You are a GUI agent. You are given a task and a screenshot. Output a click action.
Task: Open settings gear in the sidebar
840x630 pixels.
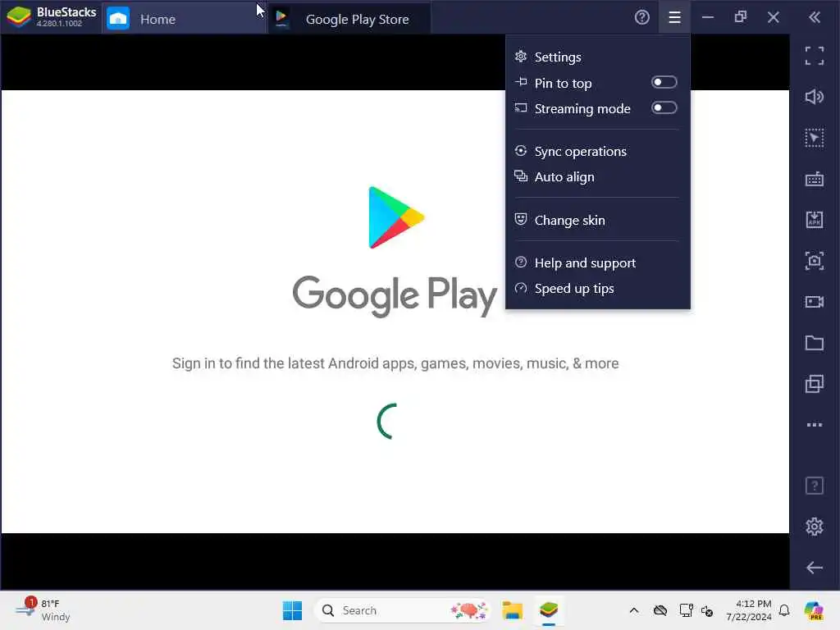pos(815,527)
